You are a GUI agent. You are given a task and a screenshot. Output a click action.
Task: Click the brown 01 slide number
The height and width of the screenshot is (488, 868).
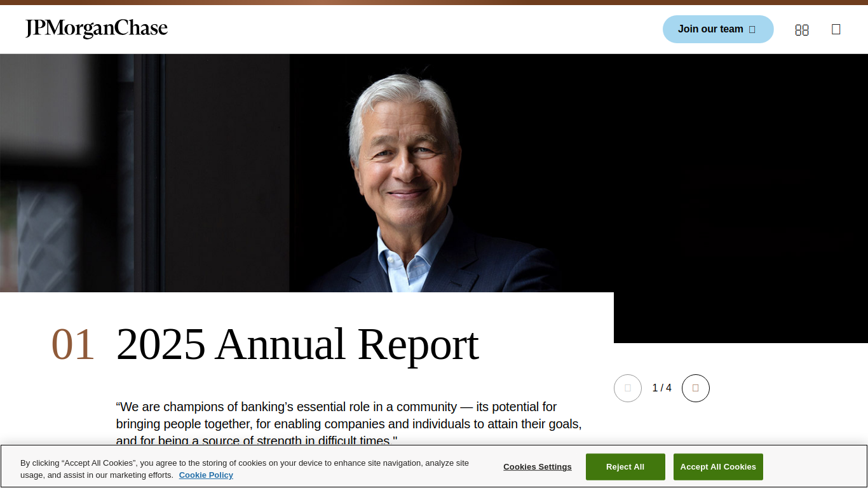point(73,344)
